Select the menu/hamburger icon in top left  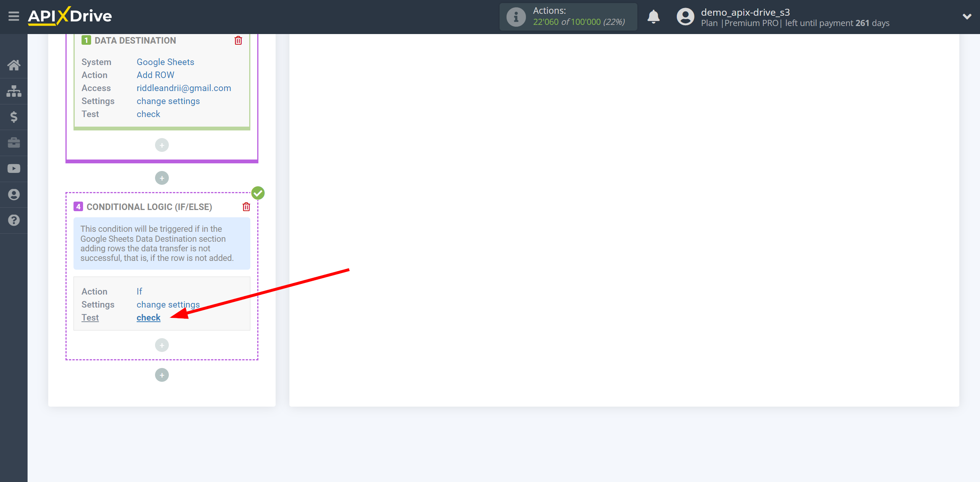coord(13,16)
